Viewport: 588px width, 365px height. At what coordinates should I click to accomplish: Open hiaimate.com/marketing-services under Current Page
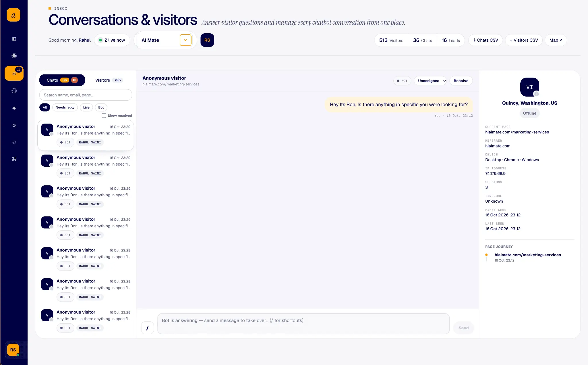(517, 132)
